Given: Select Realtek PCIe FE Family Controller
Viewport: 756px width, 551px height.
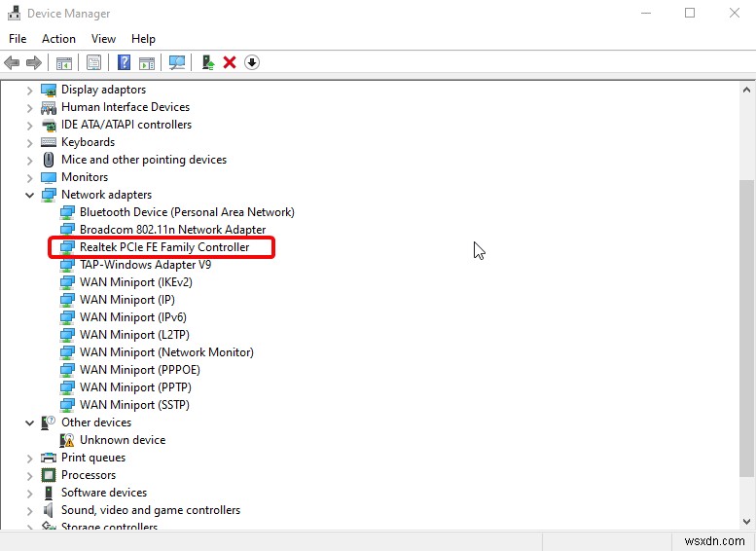Looking at the screenshot, I should [164, 247].
